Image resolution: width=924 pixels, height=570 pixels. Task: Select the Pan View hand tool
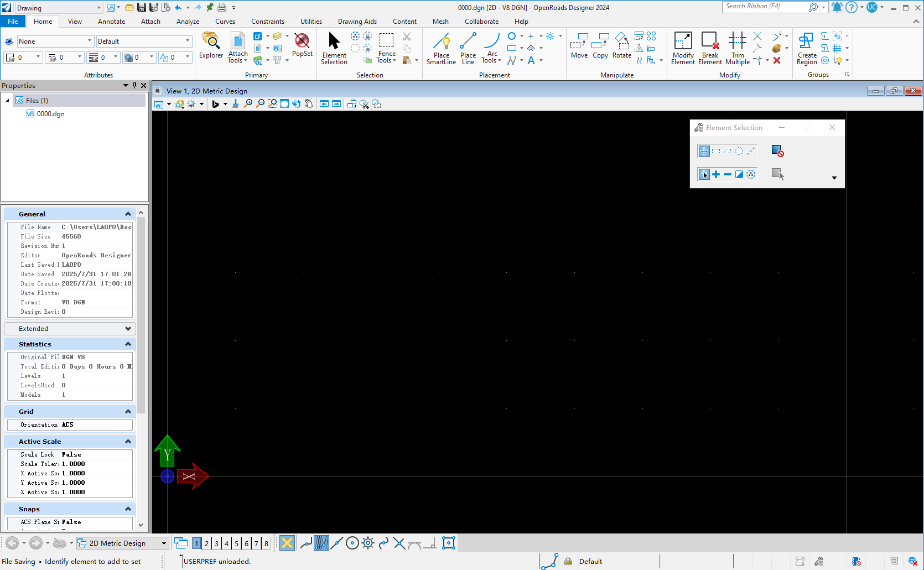tap(309, 104)
